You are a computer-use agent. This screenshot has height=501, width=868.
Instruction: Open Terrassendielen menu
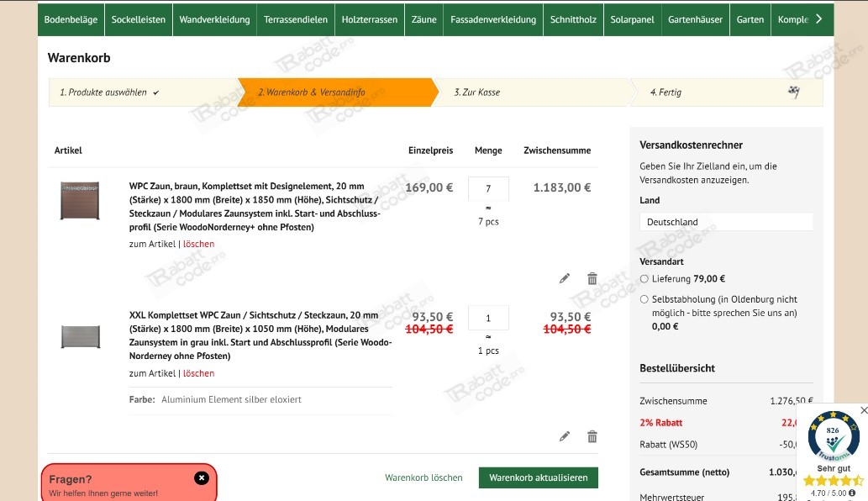click(x=296, y=19)
